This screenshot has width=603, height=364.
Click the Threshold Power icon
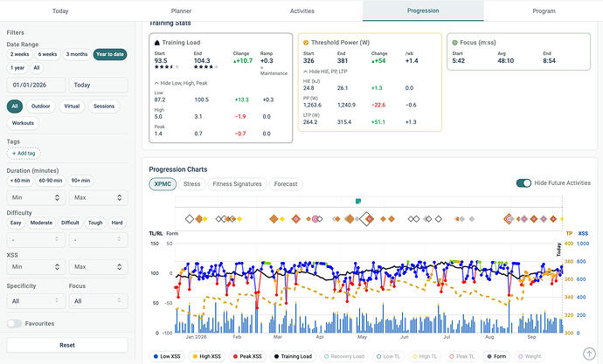(x=306, y=43)
